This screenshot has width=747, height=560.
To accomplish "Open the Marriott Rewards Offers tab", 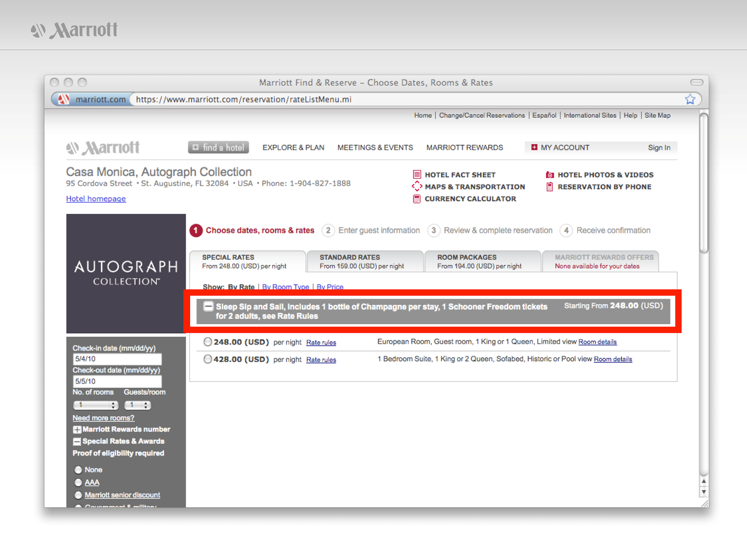I will (600, 262).
